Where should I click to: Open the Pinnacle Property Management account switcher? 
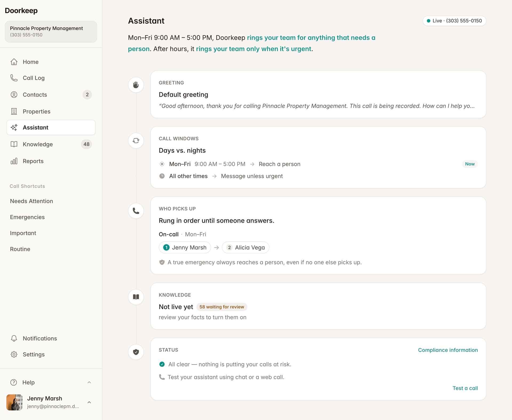click(x=51, y=31)
